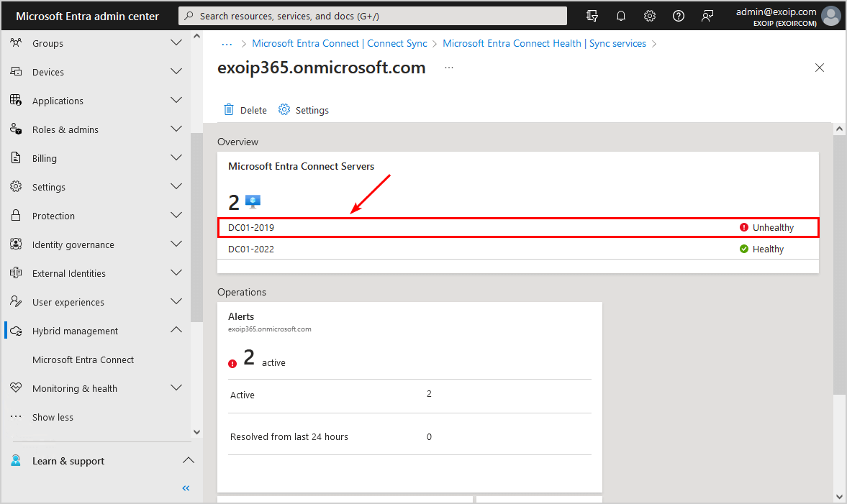Expand the User experiences chevron
The height and width of the screenshot is (504, 847).
coord(176,301)
